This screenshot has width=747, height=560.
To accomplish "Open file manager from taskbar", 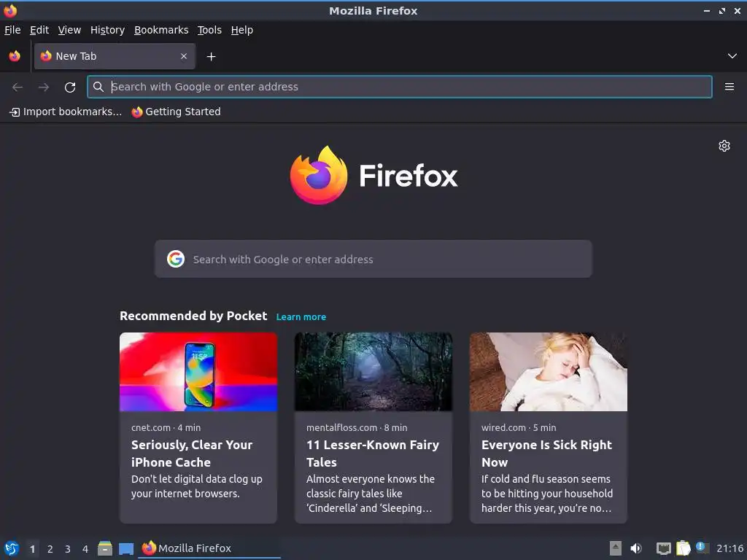I will click(x=105, y=548).
